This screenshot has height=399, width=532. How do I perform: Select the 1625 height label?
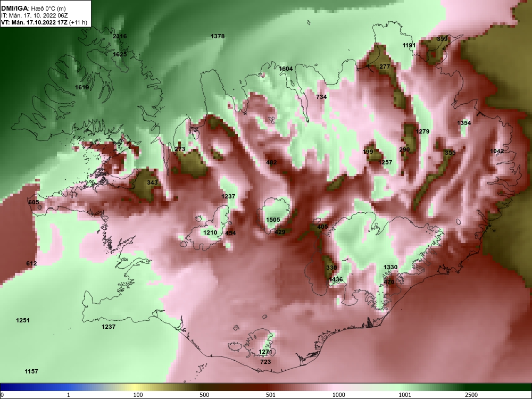click(120, 54)
